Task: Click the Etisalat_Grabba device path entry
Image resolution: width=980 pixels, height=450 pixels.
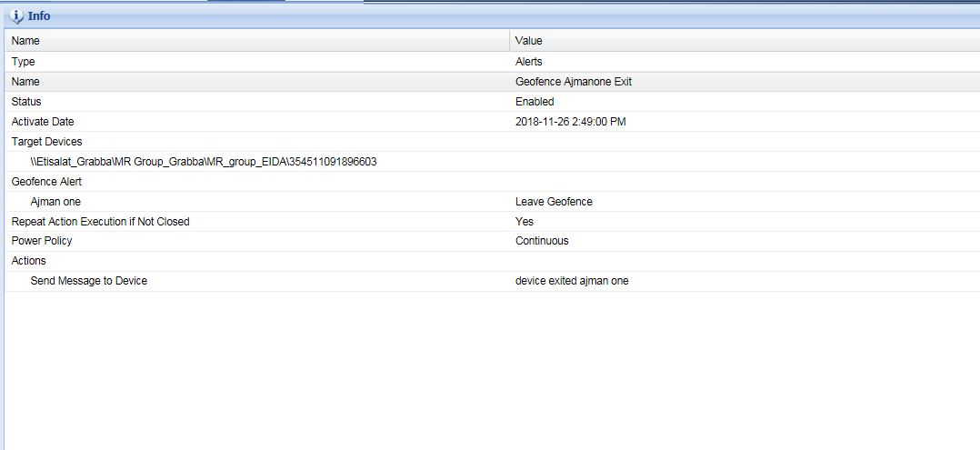Action: 203,162
